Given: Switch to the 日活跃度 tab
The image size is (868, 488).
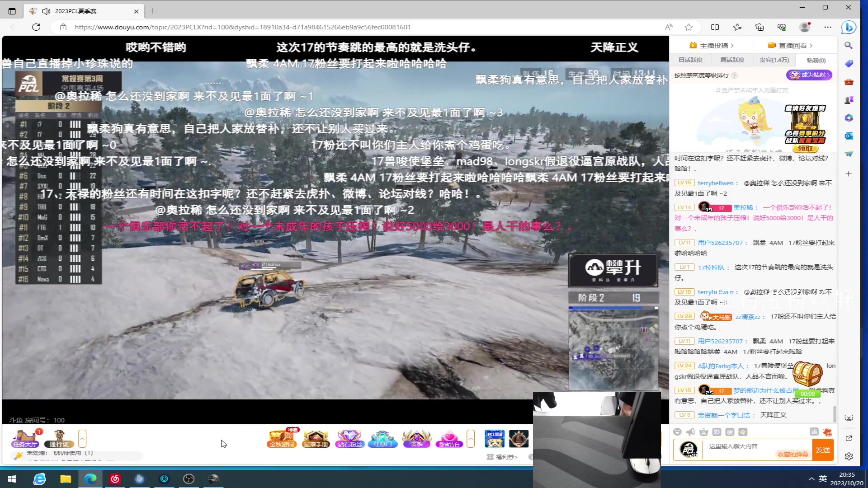Looking at the screenshot, I should [x=690, y=60].
